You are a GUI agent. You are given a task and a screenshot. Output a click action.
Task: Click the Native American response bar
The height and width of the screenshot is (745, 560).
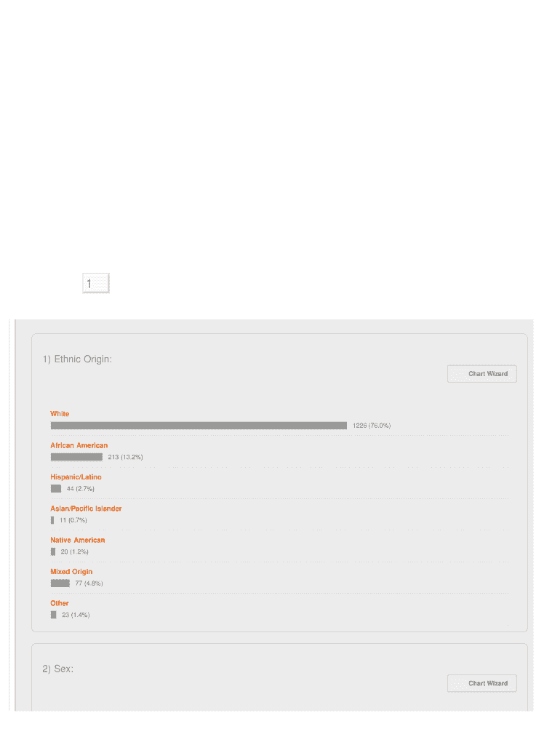53,551
